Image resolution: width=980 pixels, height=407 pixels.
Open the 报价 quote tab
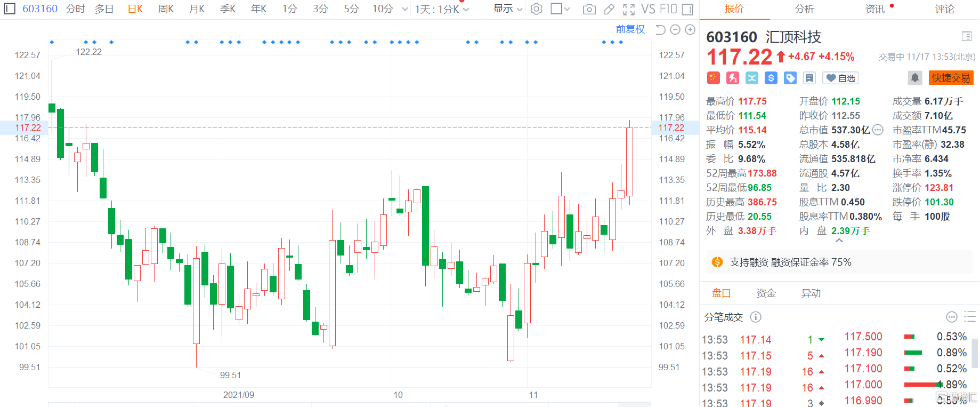click(x=734, y=9)
